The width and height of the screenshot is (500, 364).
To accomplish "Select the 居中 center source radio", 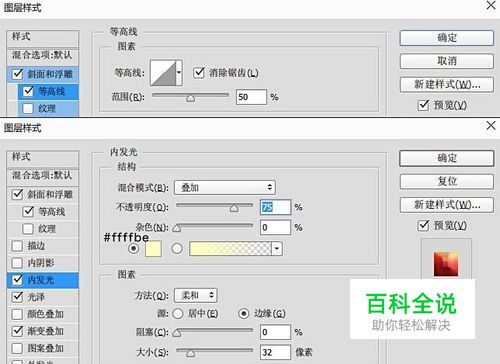I will click(178, 313).
